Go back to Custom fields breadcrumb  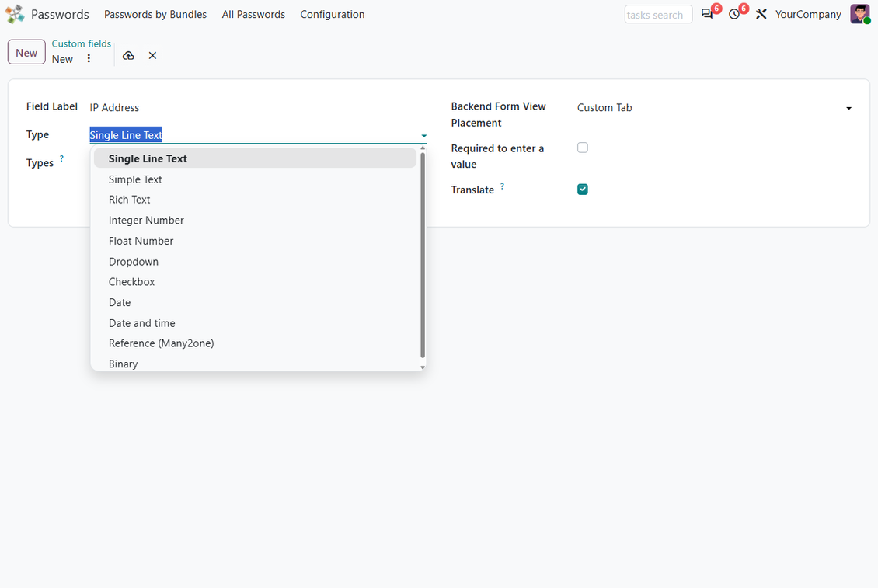coord(81,43)
